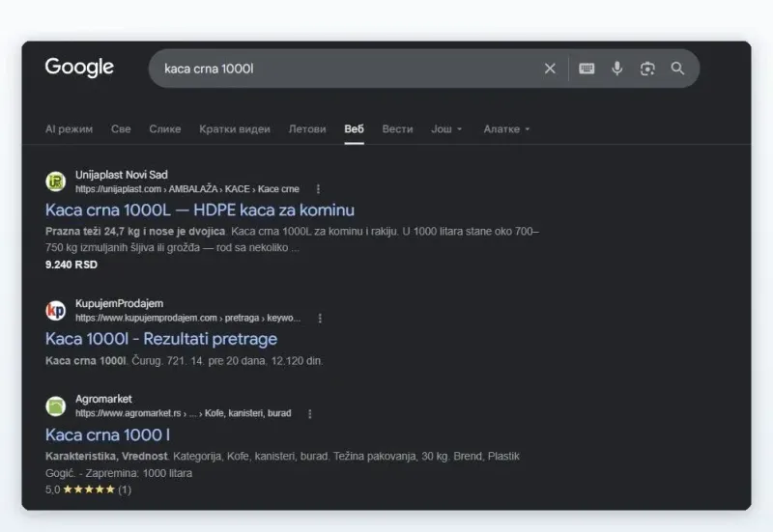Switch to the AI режим tab
Screen dimensions: 773x532
(x=69, y=129)
